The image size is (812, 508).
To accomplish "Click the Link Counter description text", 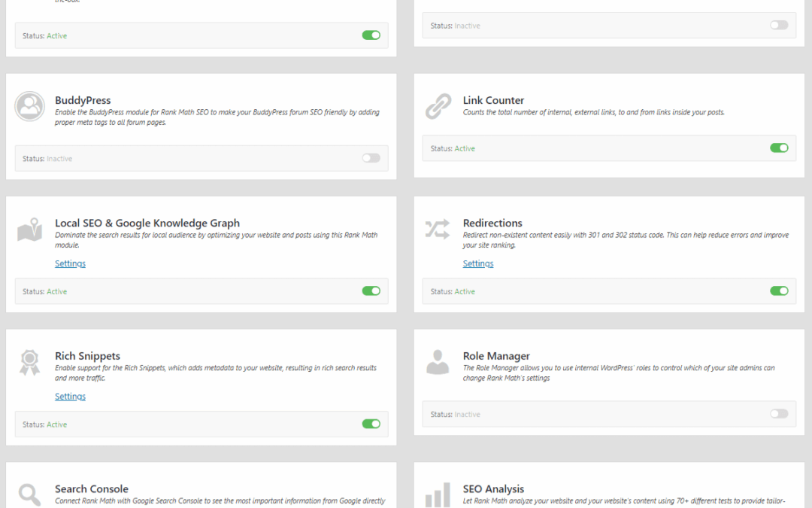I will coord(594,112).
